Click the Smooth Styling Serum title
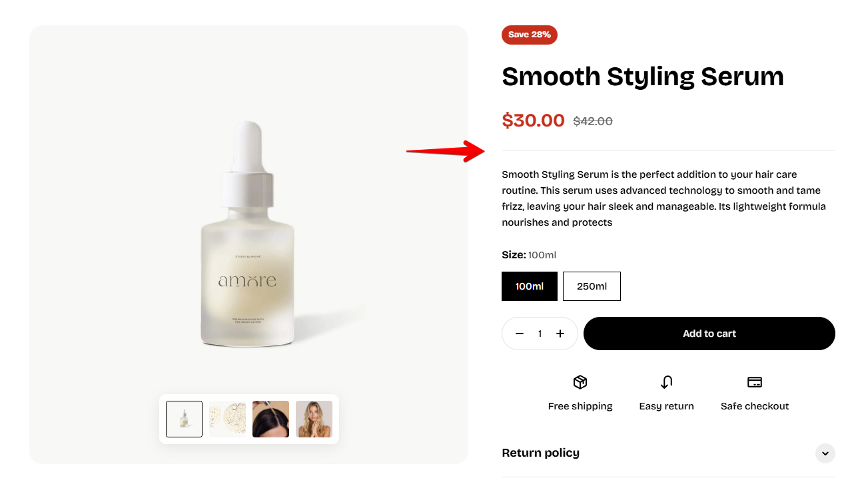This screenshot has height=486, width=868. pos(642,77)
